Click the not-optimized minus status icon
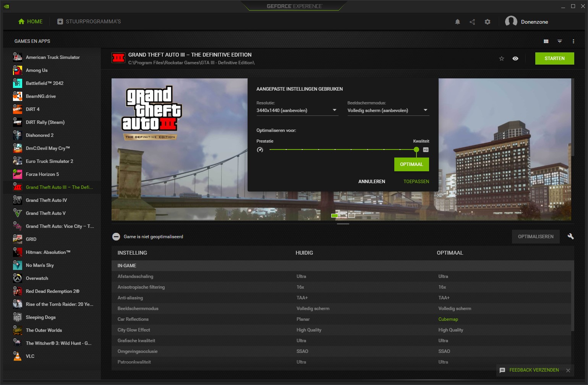588x385 pixels. point(116,237)
